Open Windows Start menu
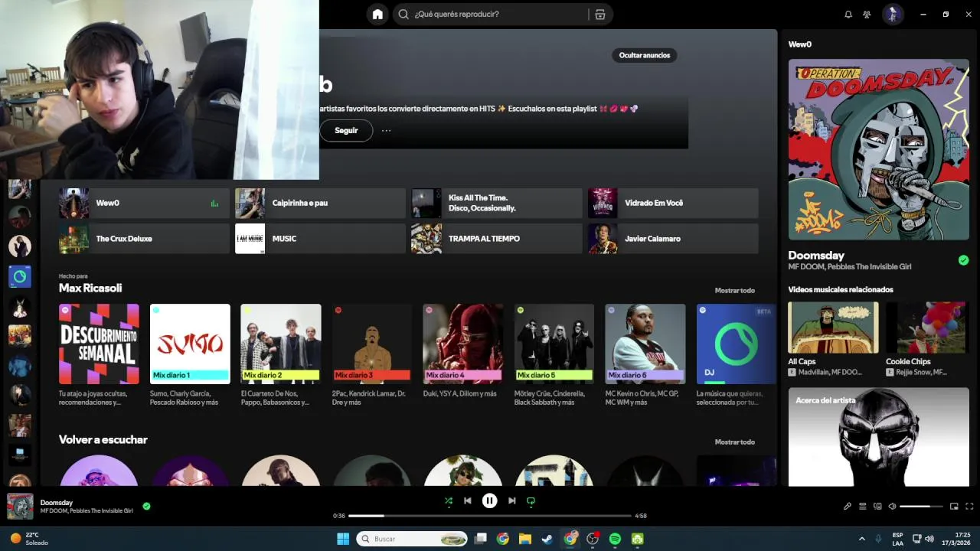 point(342,539)
